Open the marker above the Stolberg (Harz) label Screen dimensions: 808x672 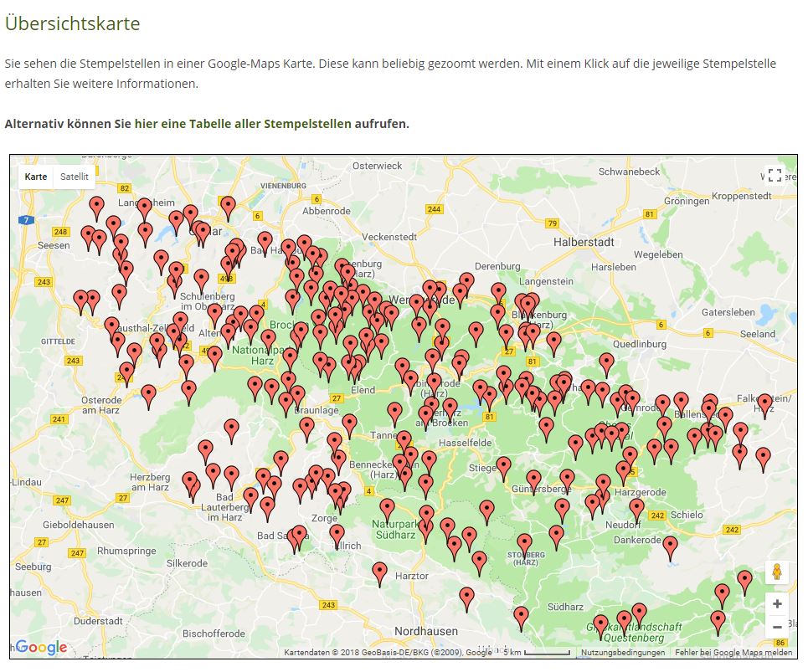pyautogui.click(x=524, y=544)
